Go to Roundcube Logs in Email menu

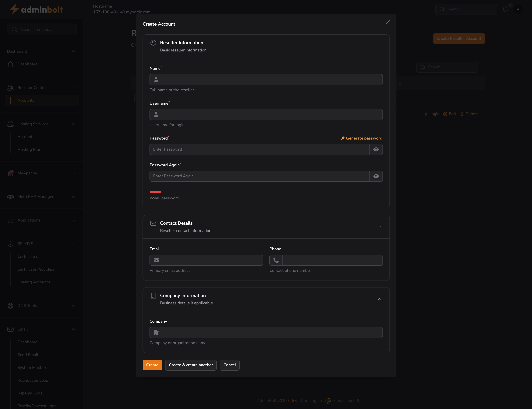coord(33,380)
